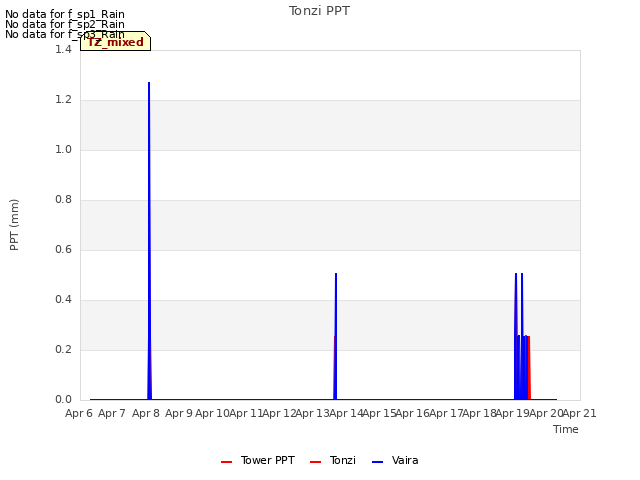Click the 0.2 y-axis tick label
This screenshot has height=480, width=640.
(63, 349)
